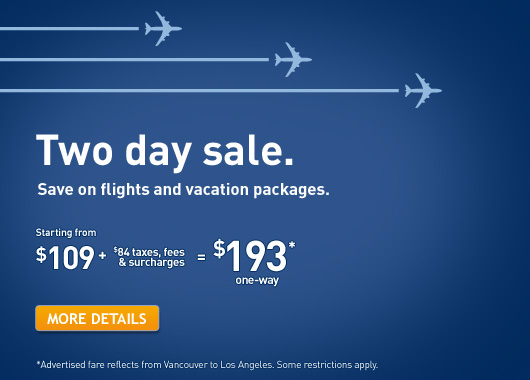Click the one-way label under $193

(x=257, y=280)
